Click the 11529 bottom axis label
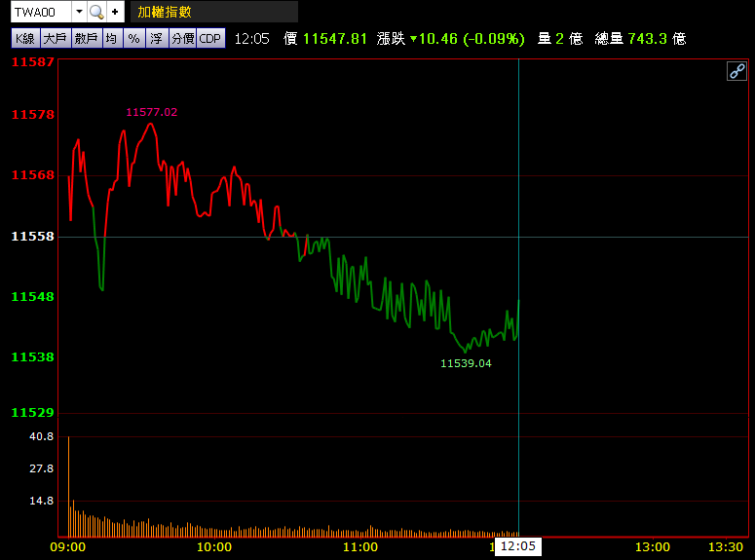Image resolution: width=755 pixels, height=560 pixels. (33, 413)
